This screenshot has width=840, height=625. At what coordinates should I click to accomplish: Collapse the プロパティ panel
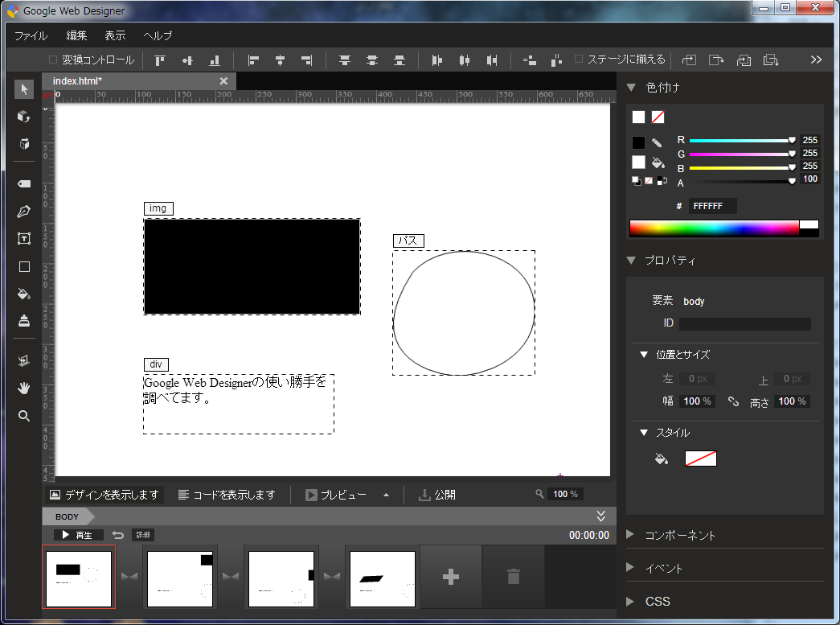tap(631, 261)
